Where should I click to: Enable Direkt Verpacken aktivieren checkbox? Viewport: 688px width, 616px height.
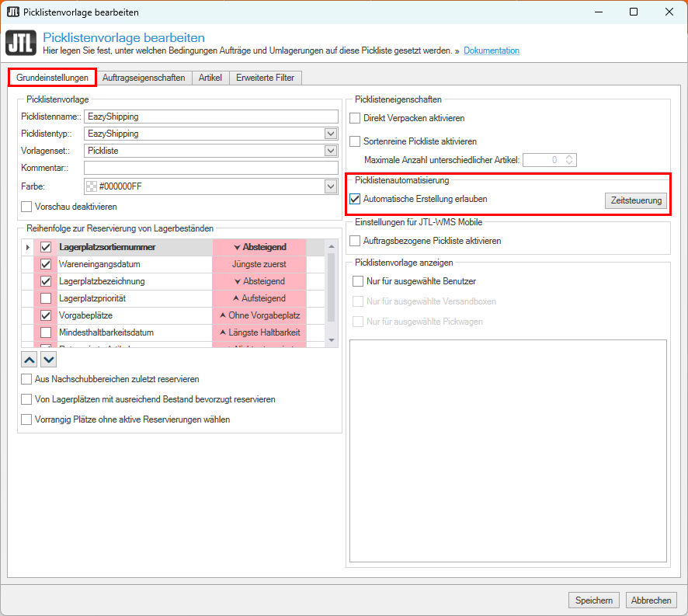(355, 118)
